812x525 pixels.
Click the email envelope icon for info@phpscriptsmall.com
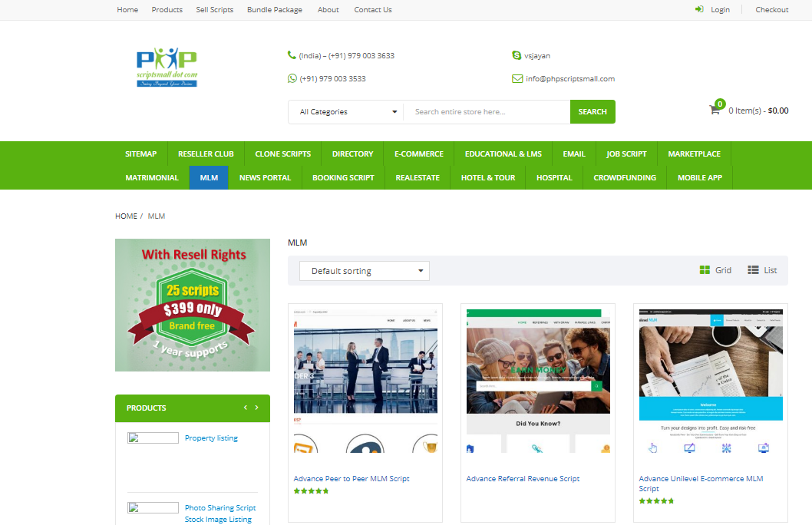519,78
